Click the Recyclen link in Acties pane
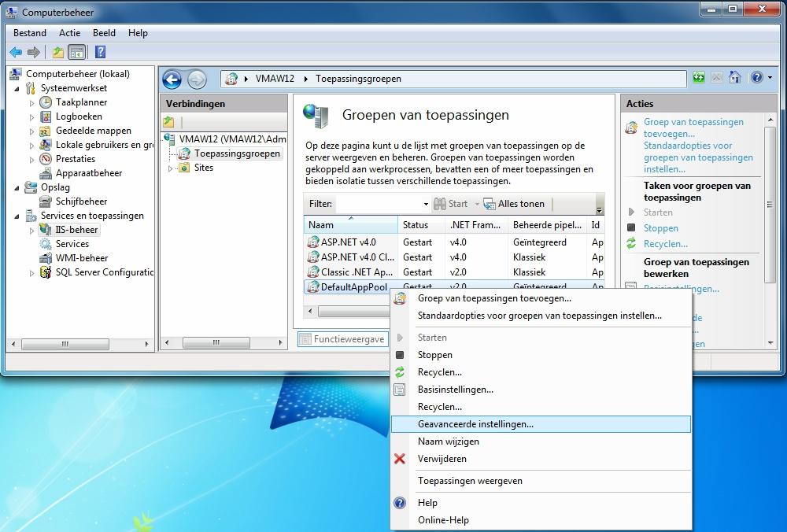Image resolution: width=787 pixels, height=532 pixels. click(666, 244)
